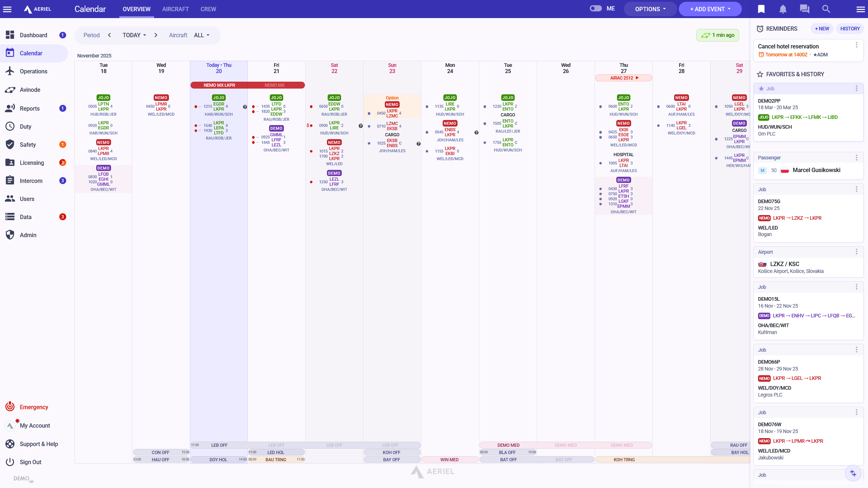This screenshot has height=488, width=868.
Task: Click the collapse icon at panel bottom-right
Action: (x=853, y=473)
